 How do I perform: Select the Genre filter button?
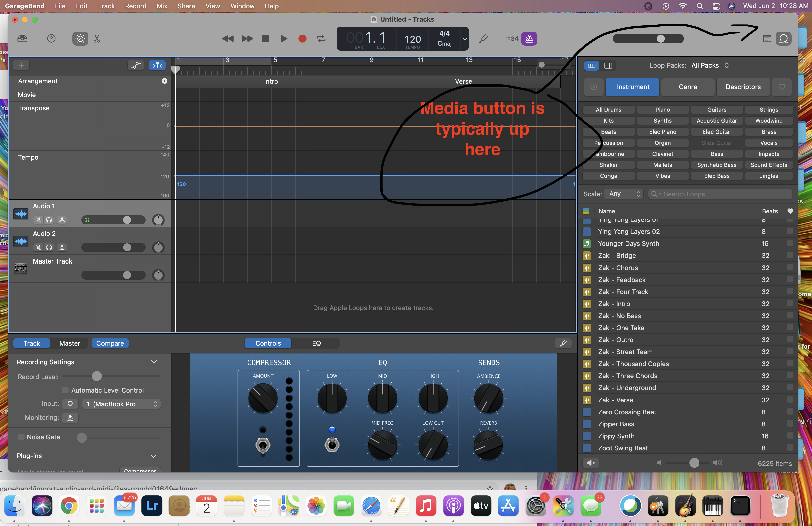pos(687,87)
